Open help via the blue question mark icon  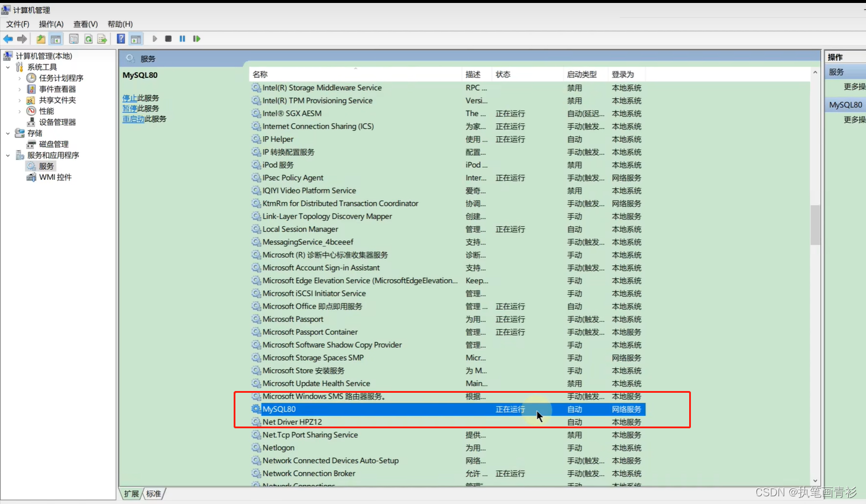[x=120, y=38]
